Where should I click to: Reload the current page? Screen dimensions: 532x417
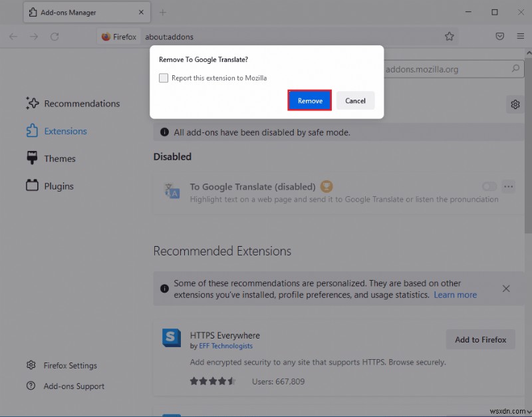[55, 37]
